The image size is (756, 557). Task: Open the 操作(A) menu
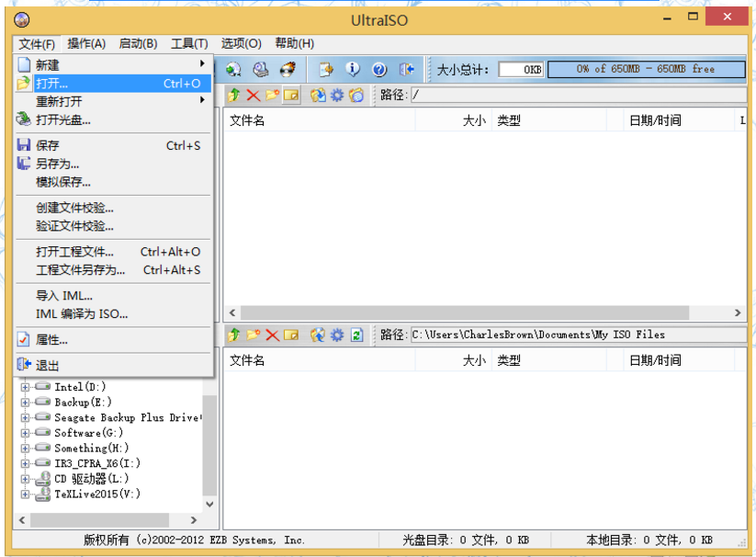86,44
